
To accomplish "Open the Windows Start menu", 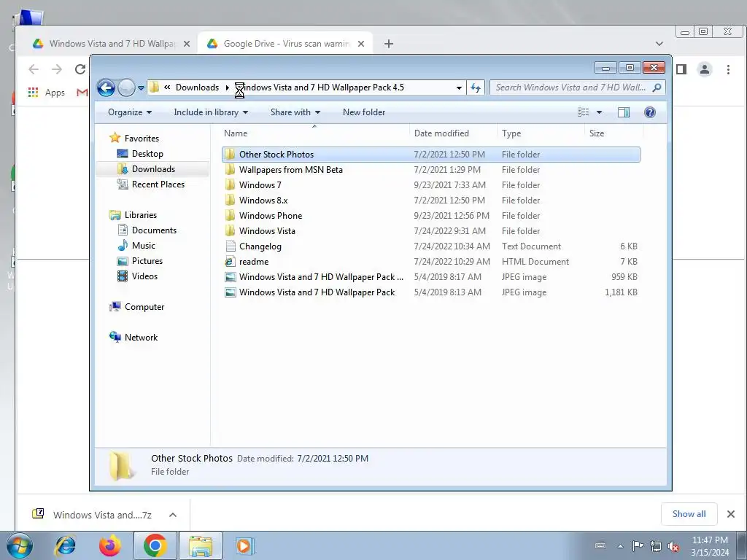I will click(x=19, y=545).
